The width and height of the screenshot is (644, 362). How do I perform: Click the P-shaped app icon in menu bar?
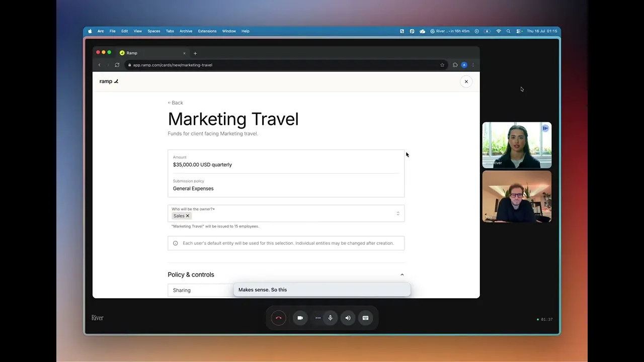(412, 31)
